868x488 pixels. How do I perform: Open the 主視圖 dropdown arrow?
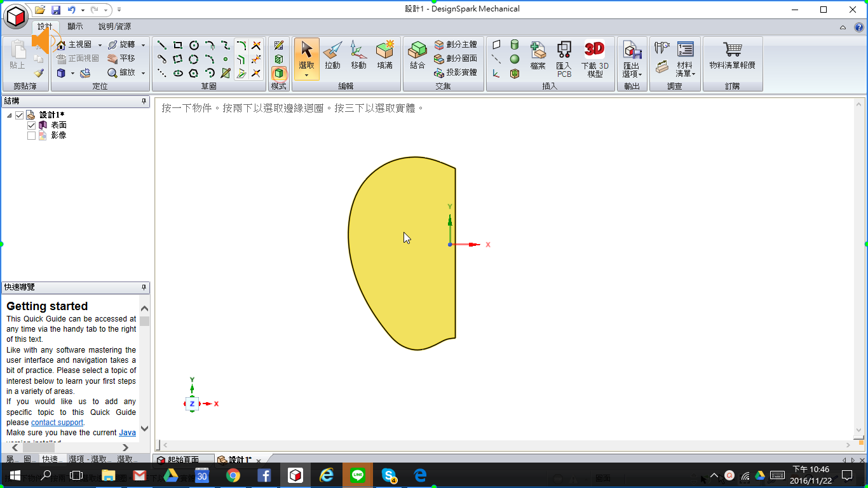100,45
